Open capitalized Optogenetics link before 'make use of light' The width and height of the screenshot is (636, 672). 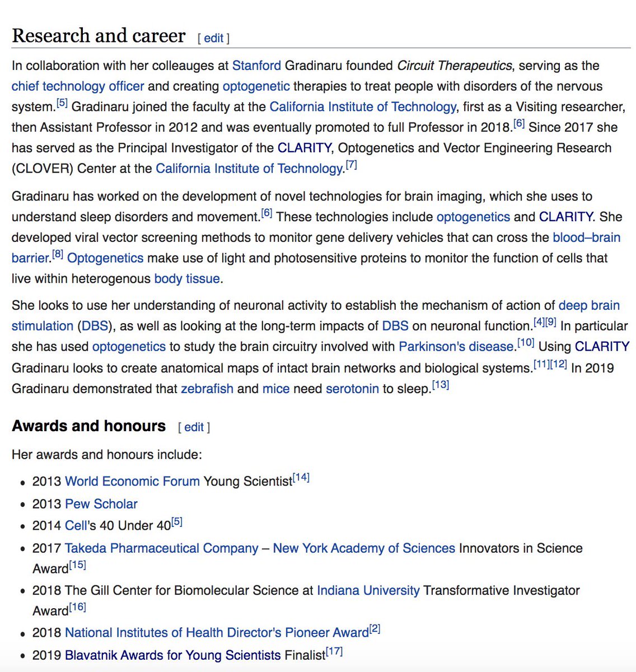click(x=105, y=258)
